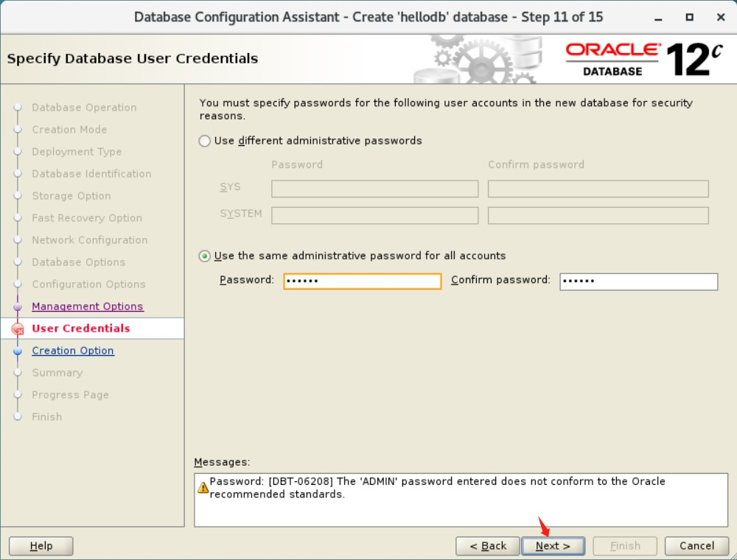Select 'Use different administrative passwords' radio button
The image size is (737, 560).
(x=204, y=141)
